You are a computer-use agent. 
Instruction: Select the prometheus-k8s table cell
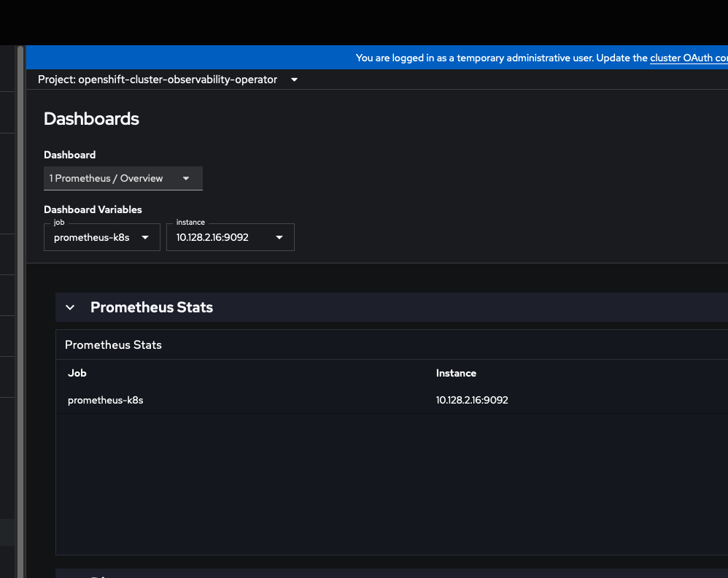click(105, 400)
